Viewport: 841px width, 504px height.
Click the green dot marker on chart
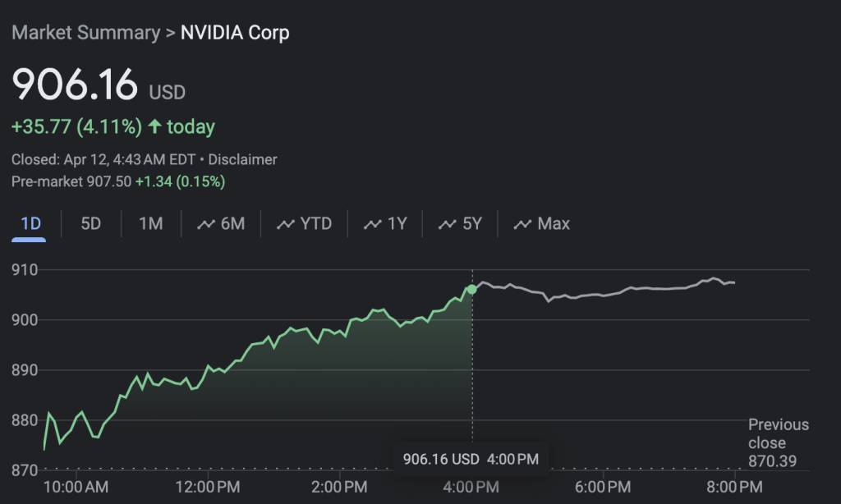[471, 289]
